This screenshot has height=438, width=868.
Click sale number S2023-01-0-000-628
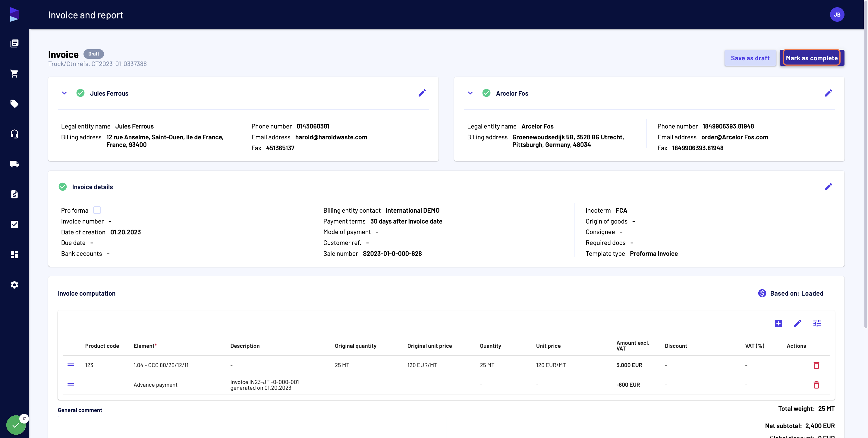click(x=392, y=254)
